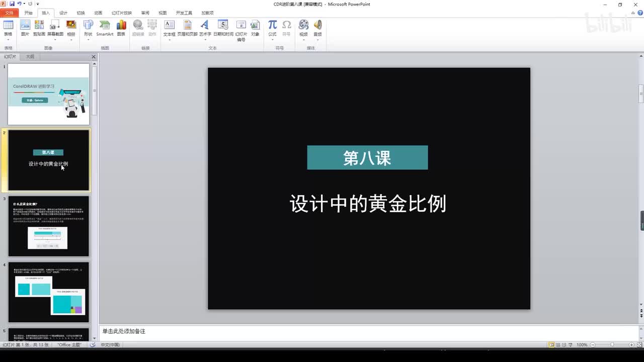Click the notes field 单击此处添加备注
Screen dimensions: 644x362
click(368, 332)
